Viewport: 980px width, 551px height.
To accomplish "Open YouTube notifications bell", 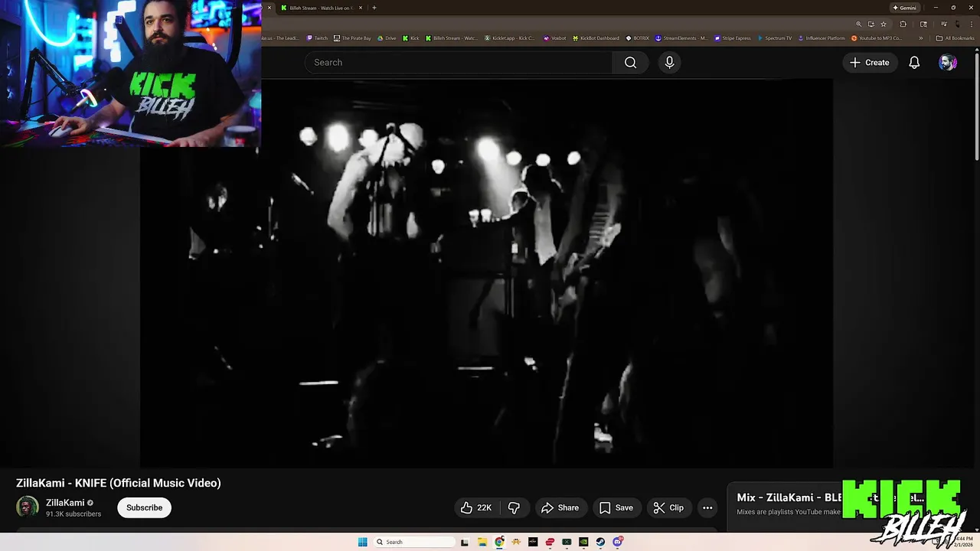I will (914, 63).
